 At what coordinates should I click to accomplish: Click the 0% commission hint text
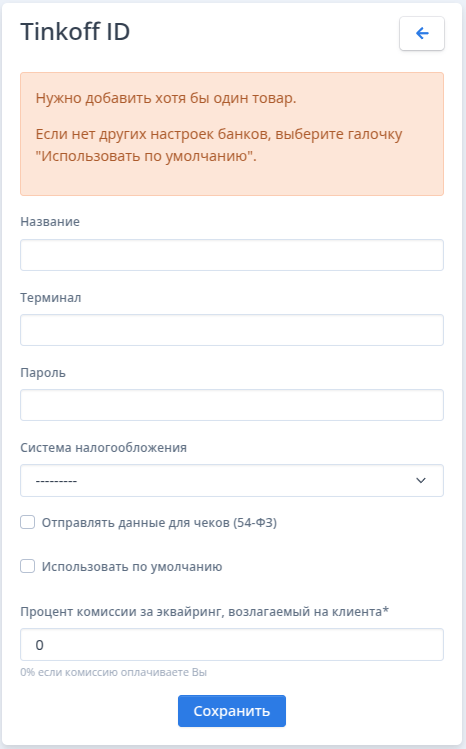[x=114, y=672]
